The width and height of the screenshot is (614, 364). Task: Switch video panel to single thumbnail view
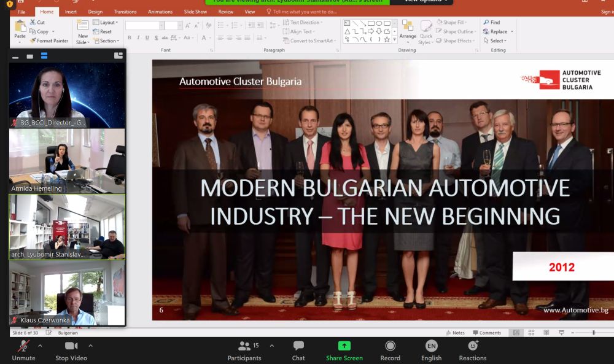[29, 56]
